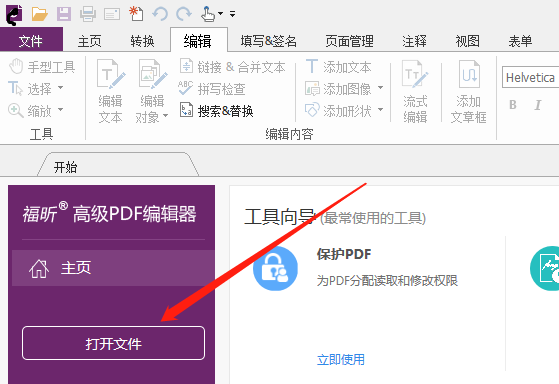This screenshot has height=384, width=559.
Task: Click the Print icon in quick access bar
Action: [88, 14]
